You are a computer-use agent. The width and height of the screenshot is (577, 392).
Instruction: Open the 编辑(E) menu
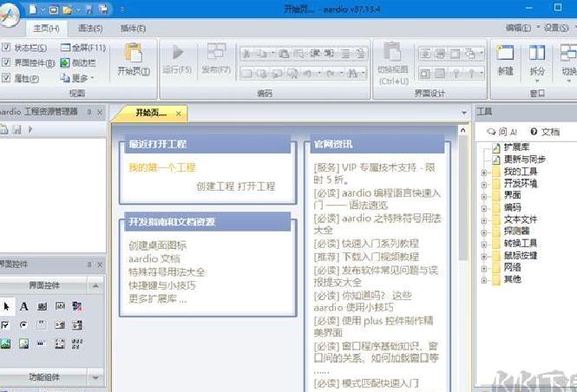pyautogui.click(x=518, y=28)
